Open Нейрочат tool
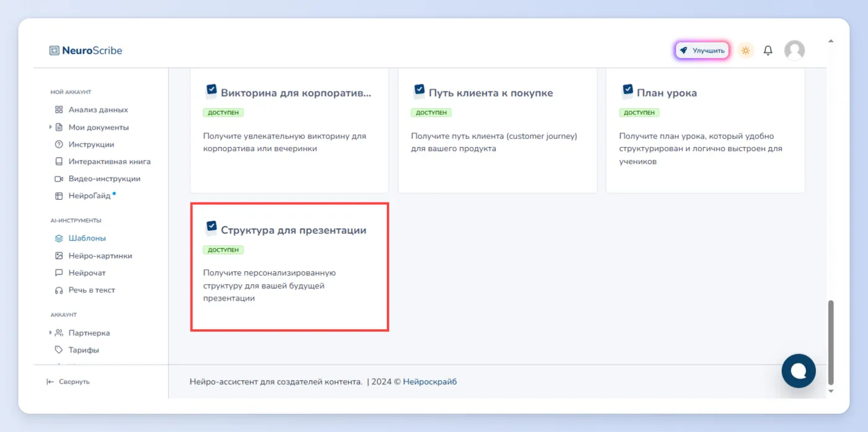This screenshot has width=868, height=432. point(87,273)
